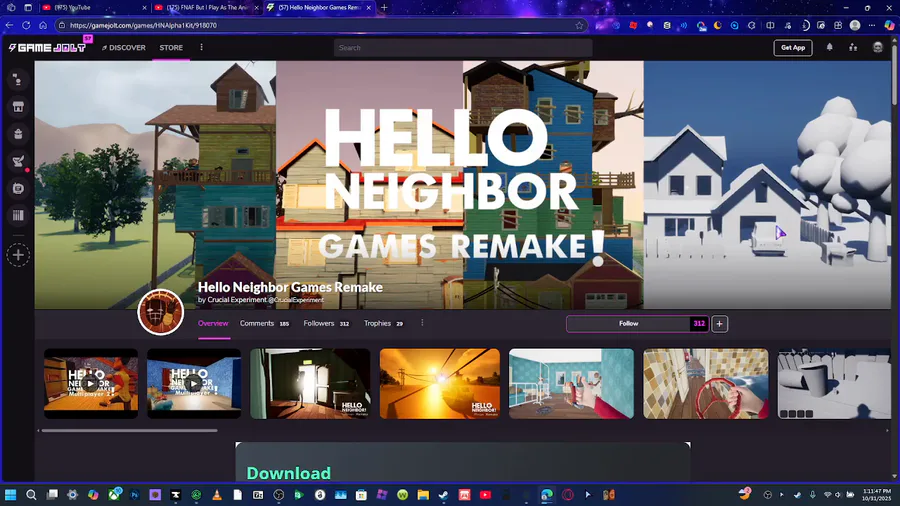Open VLC from the taskbar
This screenshot has height=506, width=900.
click(x=217, y=495)
